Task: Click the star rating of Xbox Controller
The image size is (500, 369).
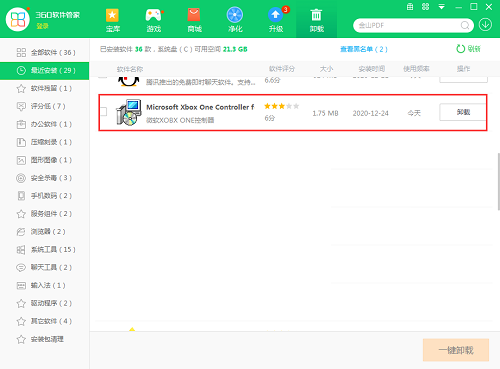Action: [x=282, y=106]
